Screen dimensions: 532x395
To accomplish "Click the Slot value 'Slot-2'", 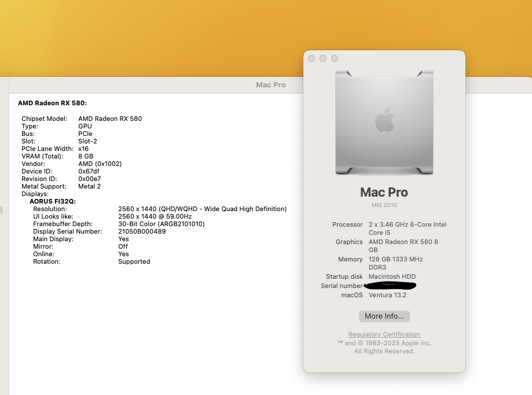I will [x=87, y=141].
